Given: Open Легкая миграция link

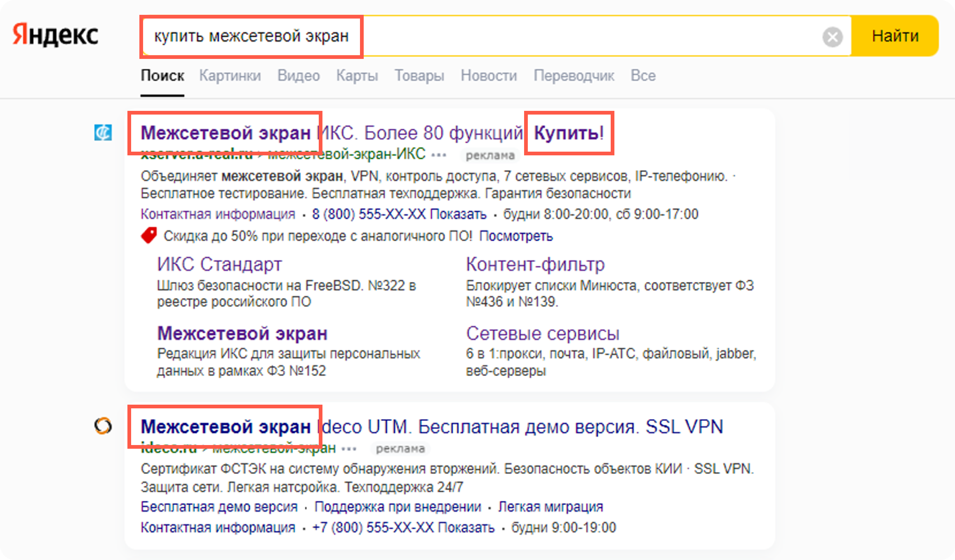Looking at the screenshot, I should tap(550, 507).
